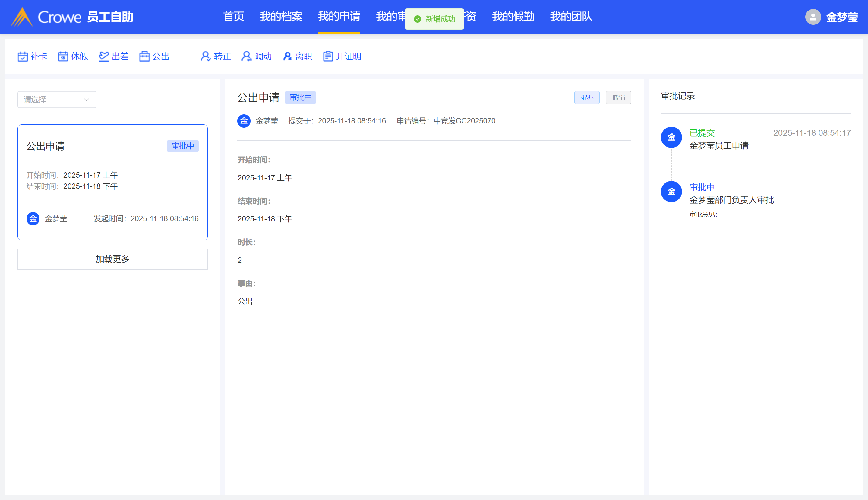Click the user avatar beside 金梦莹

pyautogui.click(x=813, y=17)
